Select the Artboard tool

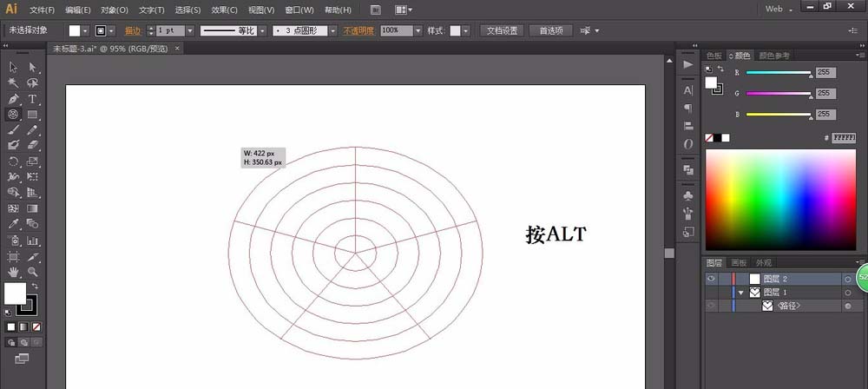click(x=13, y=256)
